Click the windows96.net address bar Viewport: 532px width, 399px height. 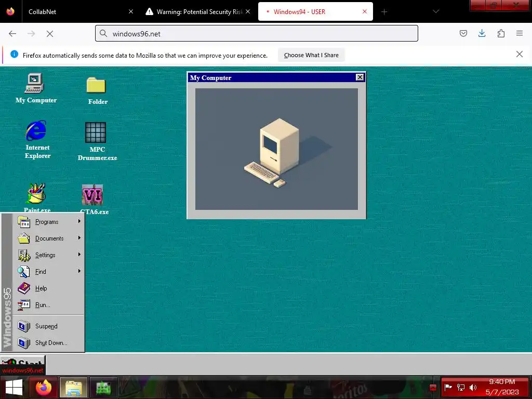pyautogui.click(x=257, y=34)
